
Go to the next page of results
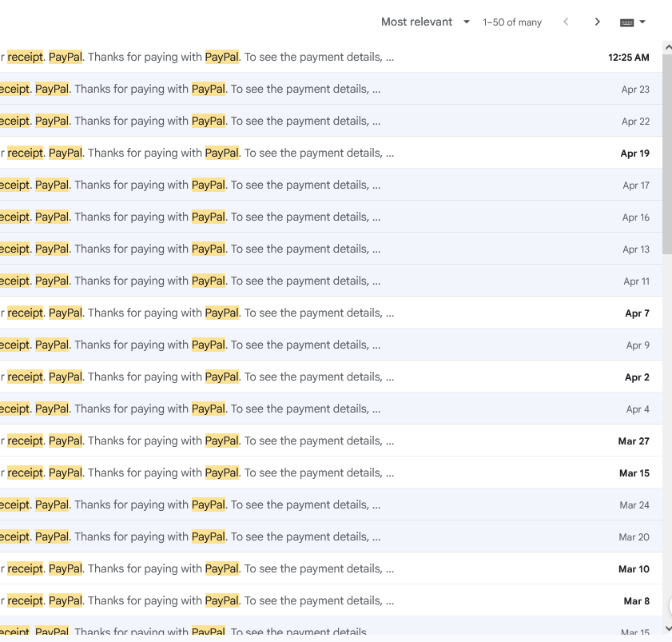[x=598, y=22]
